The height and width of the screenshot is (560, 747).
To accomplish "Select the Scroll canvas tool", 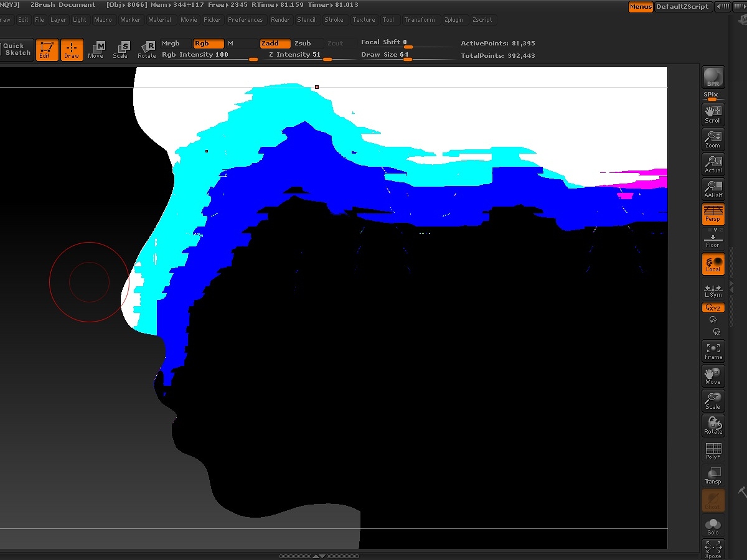I will 713,114.
